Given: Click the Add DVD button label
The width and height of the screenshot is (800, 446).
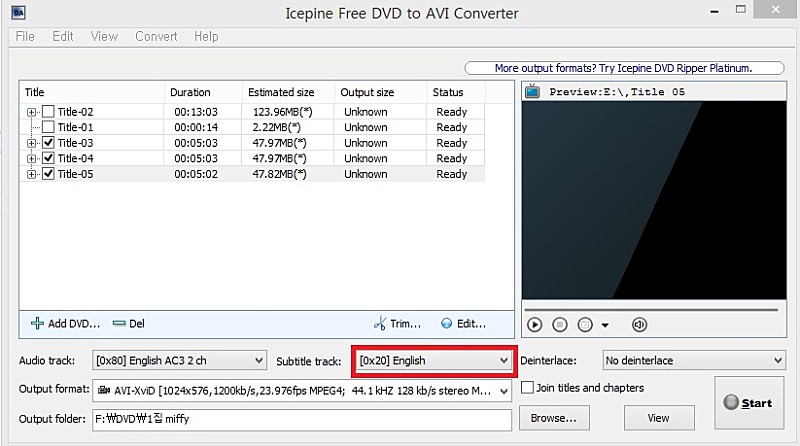Looking at the screenshot, I should point(74,324).
